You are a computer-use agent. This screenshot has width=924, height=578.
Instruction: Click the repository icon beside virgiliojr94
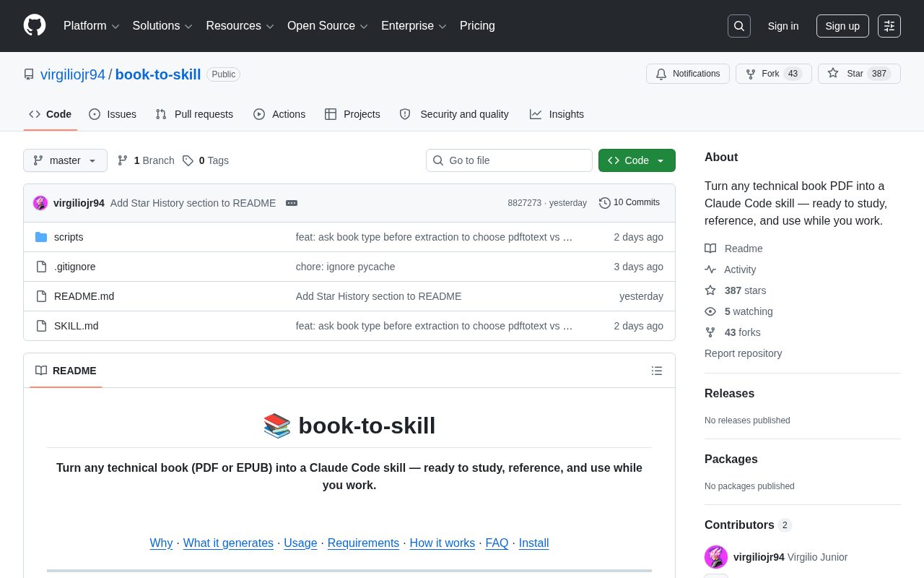click(x=29, y=74)
